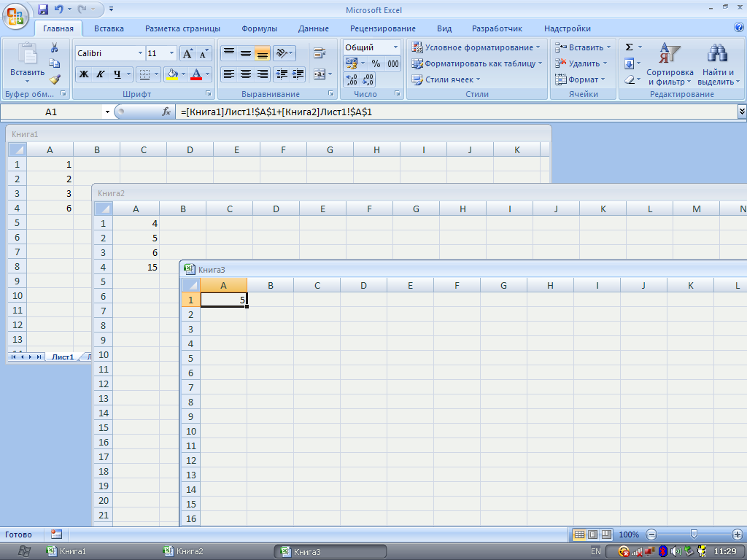Decrease cell indent
The height and width of the screenshot is (560, 747).
282,74
